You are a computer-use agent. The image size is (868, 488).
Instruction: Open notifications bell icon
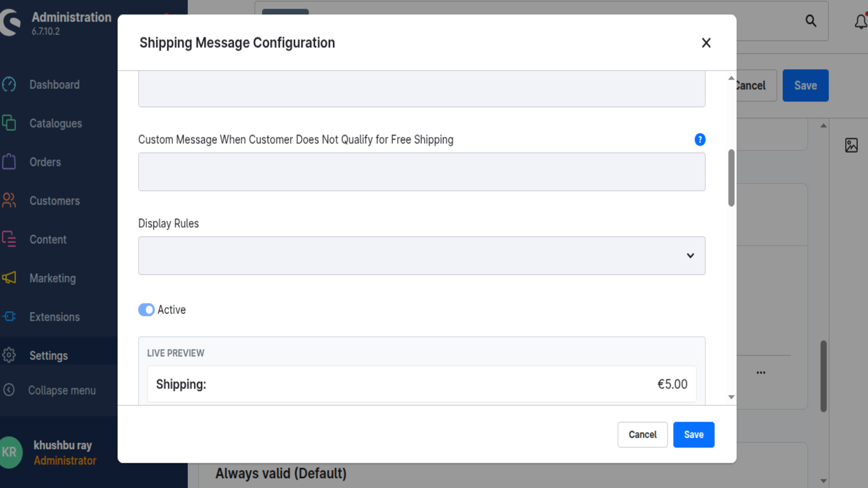click(860, 21)
